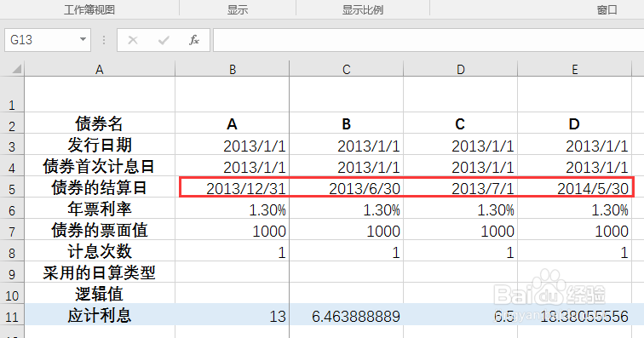Click empty cell D10 for logic value
The width and height of the screenshot is (644, 338).
pos(460,294)
